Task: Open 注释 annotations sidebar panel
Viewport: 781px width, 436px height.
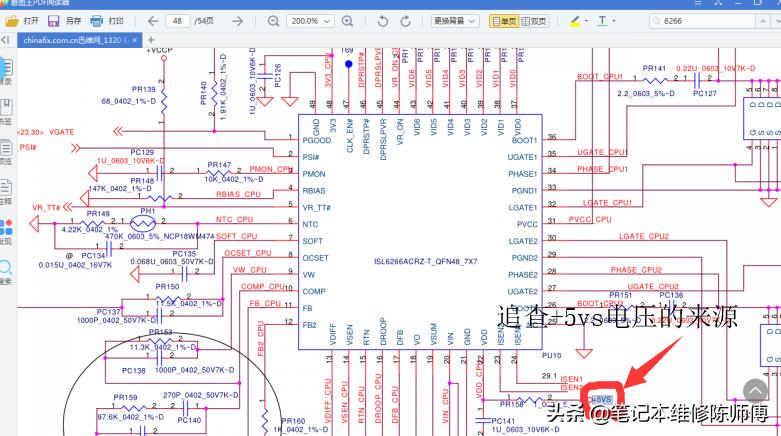Action: point(6,192)
